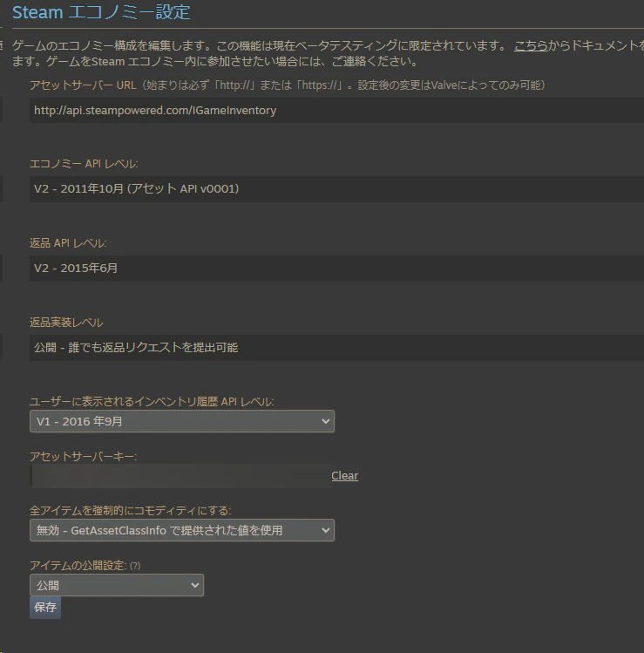The width and height of the screenshot is (644, 653).
Task: Click the (?) help next to アイテムの公開設定
Action: tap(135, 566)
